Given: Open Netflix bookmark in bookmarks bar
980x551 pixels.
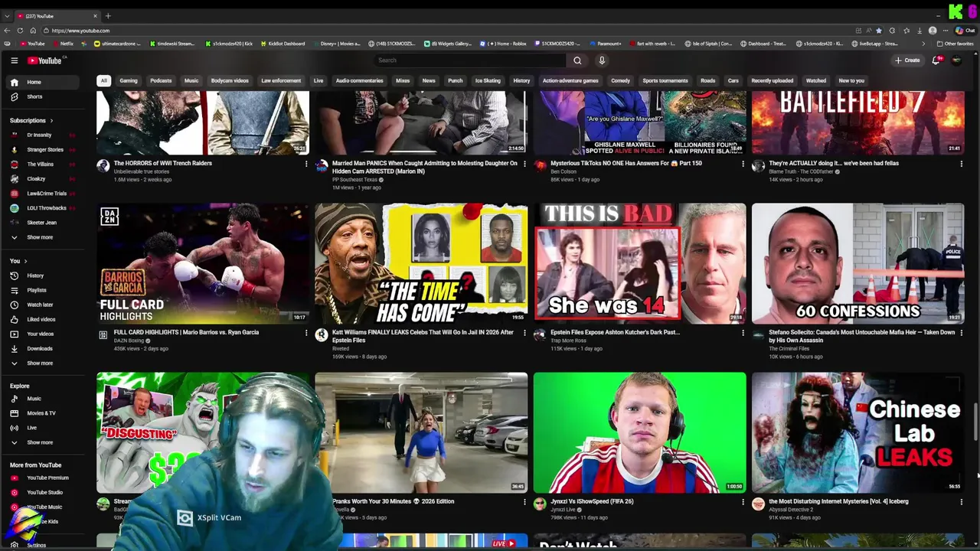Looking at the screenshot, I should (63, 44).
